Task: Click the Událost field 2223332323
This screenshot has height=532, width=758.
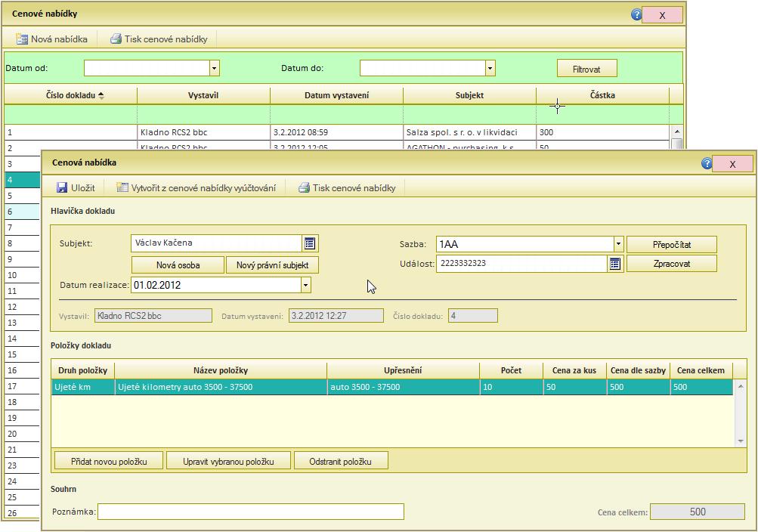Action: (x=522, y=263)
